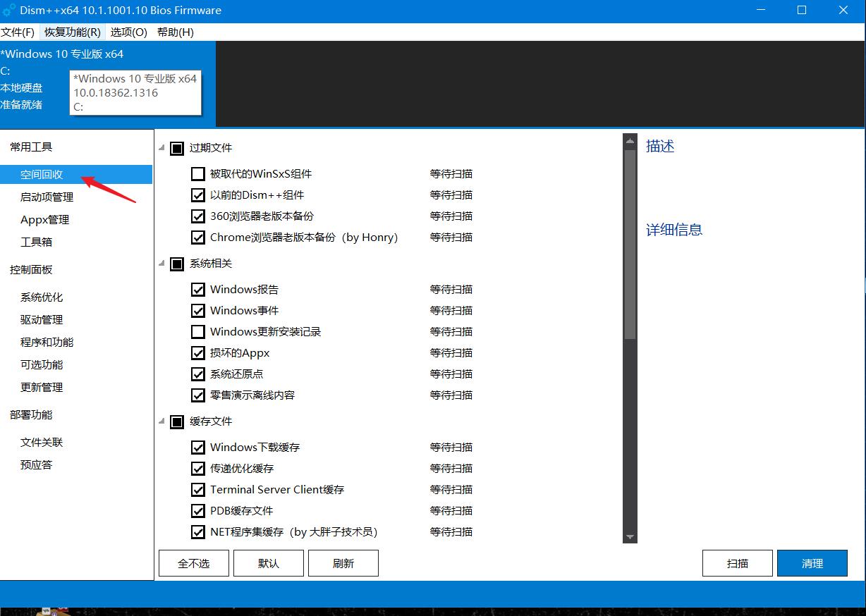Check the Windows更新安装记录 option
This screenshot has height=616, width=866.
click(x=198, y=331)
